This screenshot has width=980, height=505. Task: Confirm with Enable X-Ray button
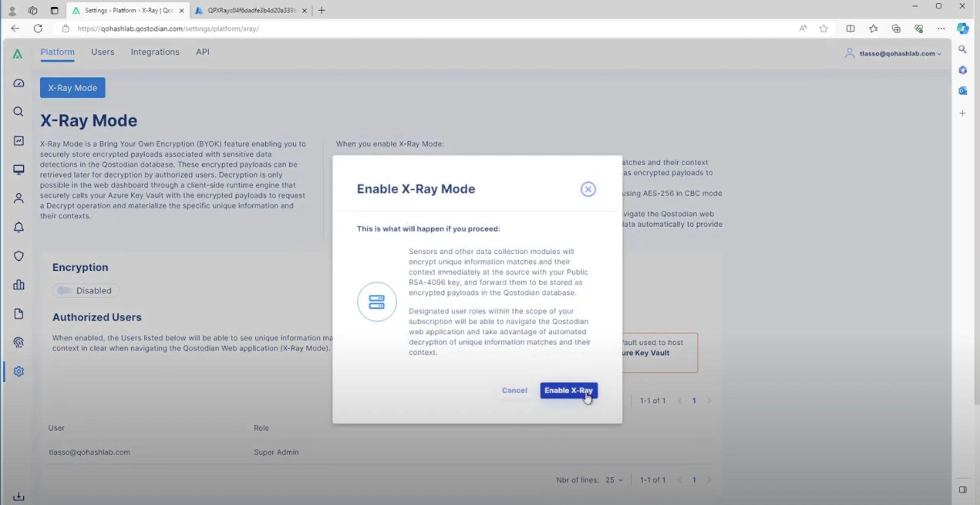pos(568,390)
